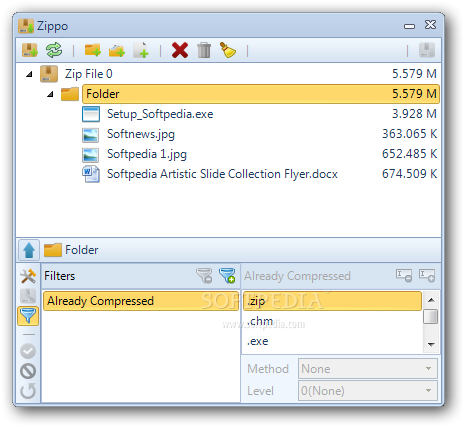Collapse the Folder tree node

coord(50,94)
